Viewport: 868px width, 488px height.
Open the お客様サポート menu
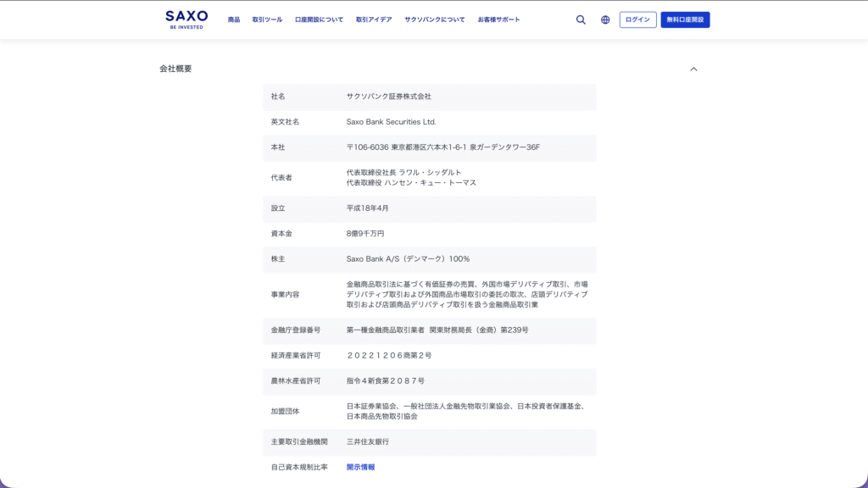(x=498, y=19)
